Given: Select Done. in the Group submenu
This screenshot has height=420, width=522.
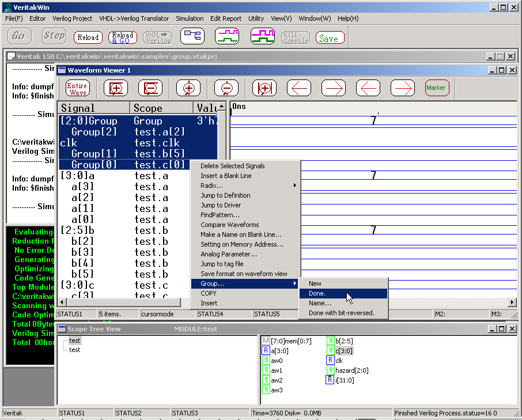Looking at the screenshot, I should 343,293.
